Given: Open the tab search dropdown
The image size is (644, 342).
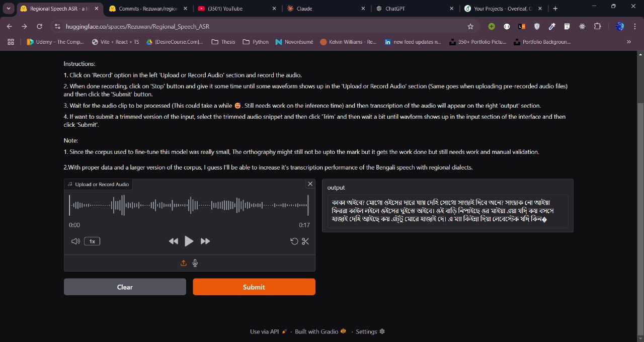Looking at the screenshot, I should (x=9, y=9).
